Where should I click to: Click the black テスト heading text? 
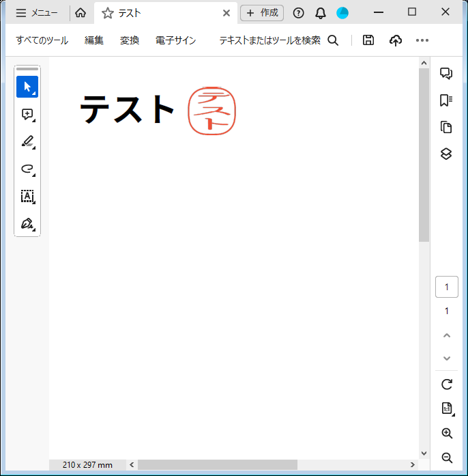(x=127, y=109)
